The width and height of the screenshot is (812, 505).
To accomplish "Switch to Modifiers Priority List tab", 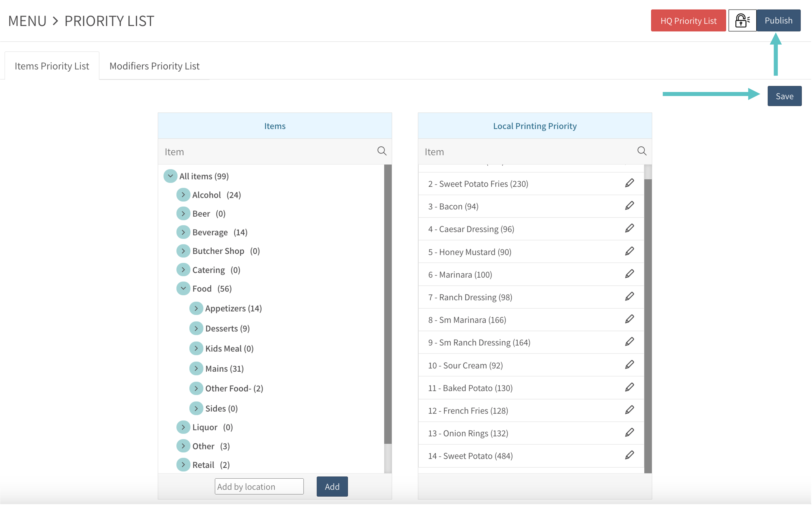I will tap(155, 66).
